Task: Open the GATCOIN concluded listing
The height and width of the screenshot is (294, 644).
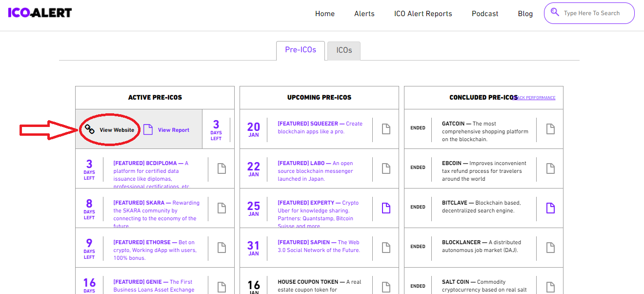Action: [485, 131]
